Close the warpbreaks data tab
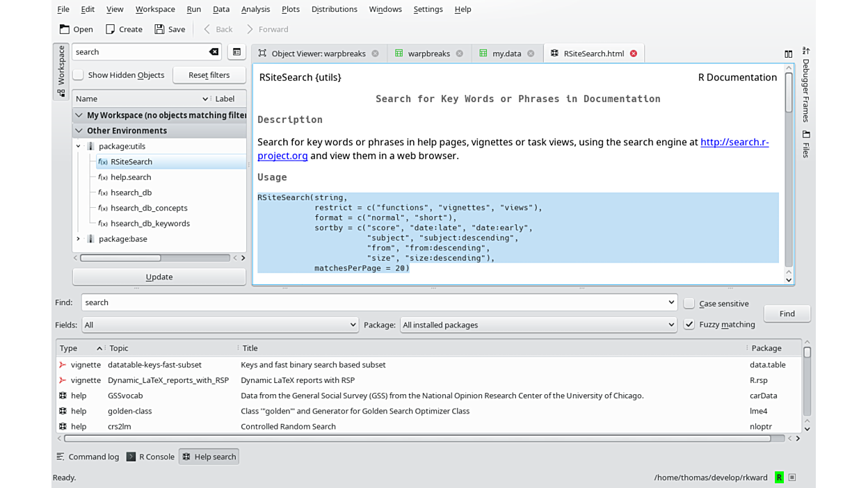This screenshot has width=868, height=488. tap(460, 54)
